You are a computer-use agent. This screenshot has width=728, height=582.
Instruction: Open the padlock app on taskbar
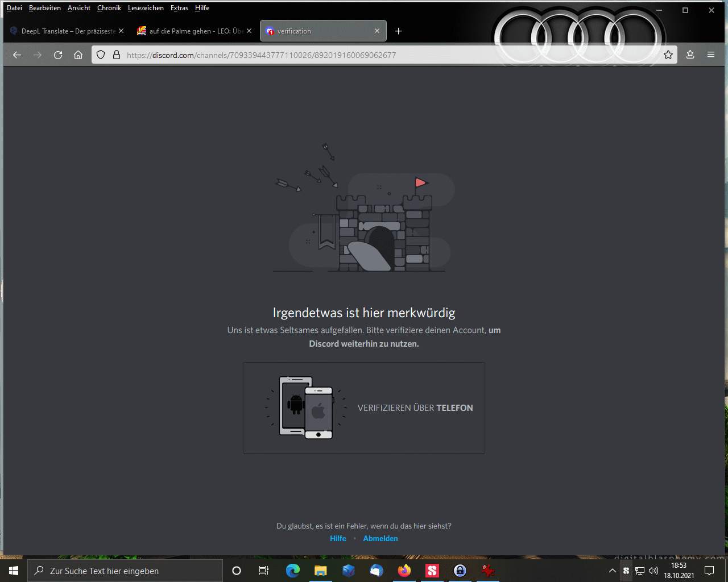[x=460, y=571]
